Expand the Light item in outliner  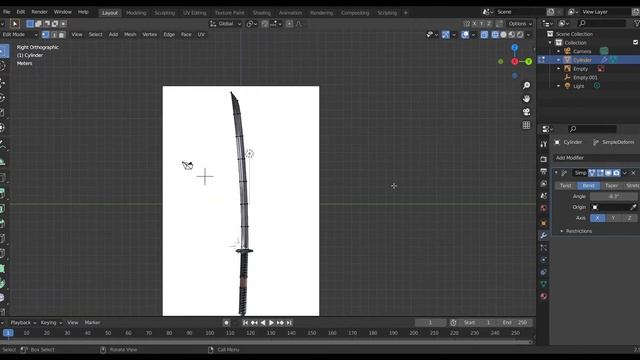point(558,86)
